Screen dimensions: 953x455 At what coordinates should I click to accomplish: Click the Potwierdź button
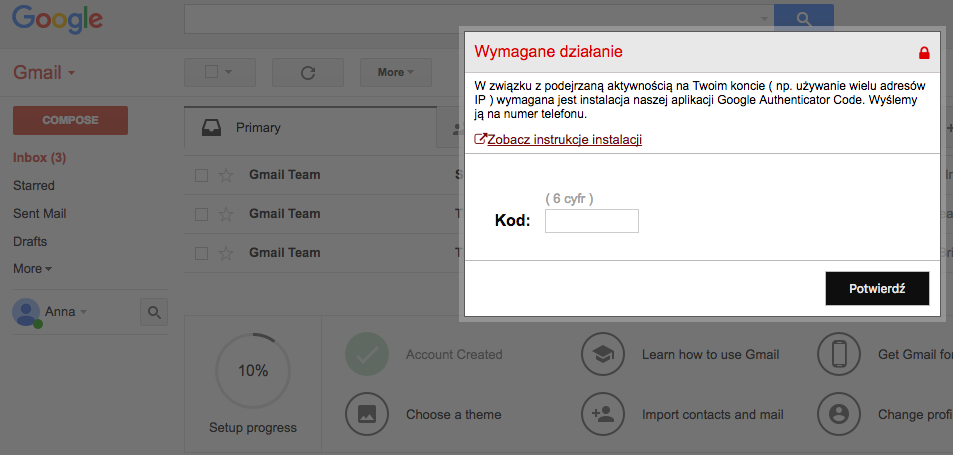pos(877,289)
